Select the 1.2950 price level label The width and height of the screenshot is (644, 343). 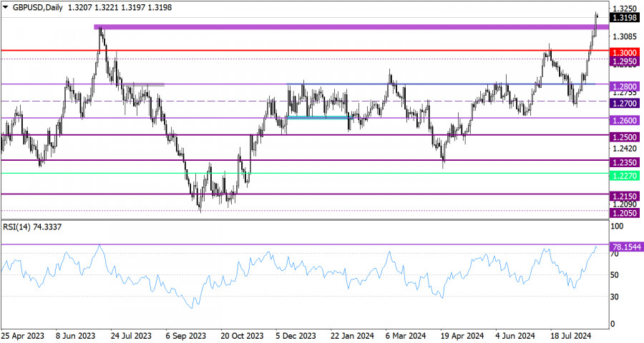pos(625,61)
